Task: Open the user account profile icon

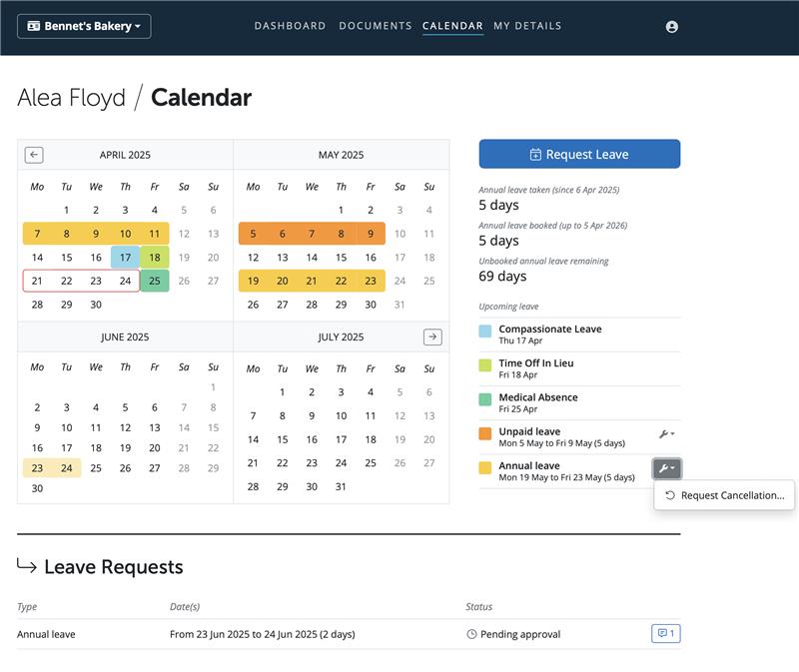Action: click(x=671, y=27)
